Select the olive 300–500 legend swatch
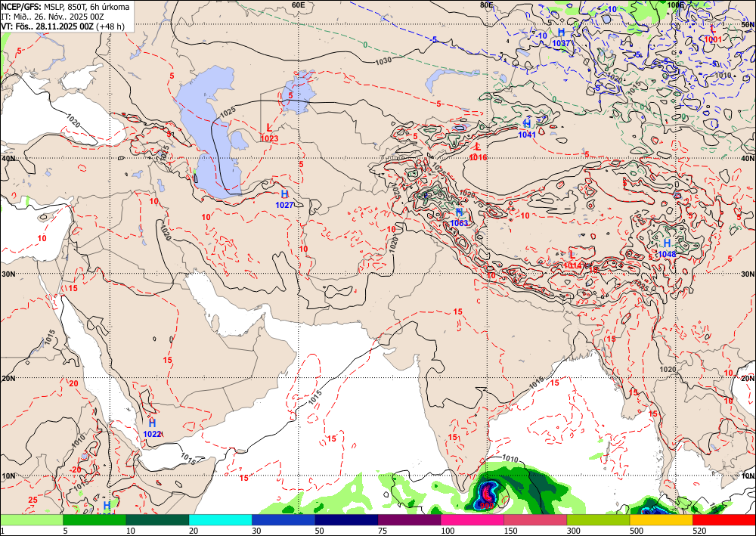This screenshot has width=756, height=536. click(x=598, y=520)
